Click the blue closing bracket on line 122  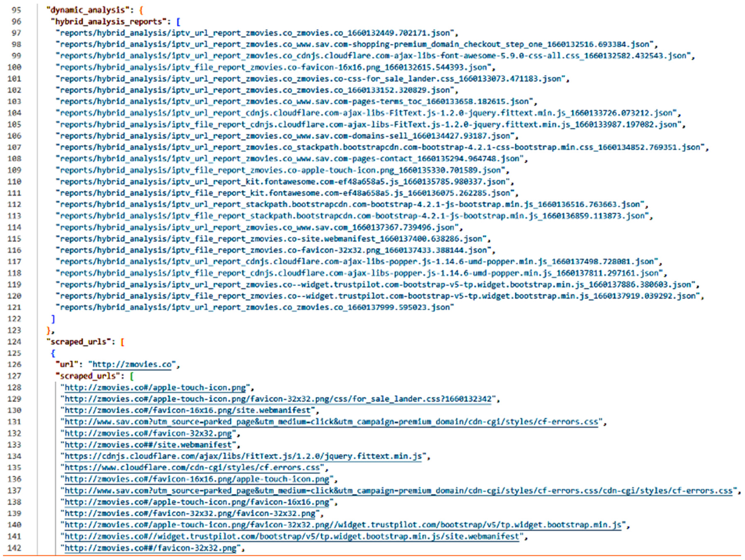pyautogui.click(x=53, y=319)
